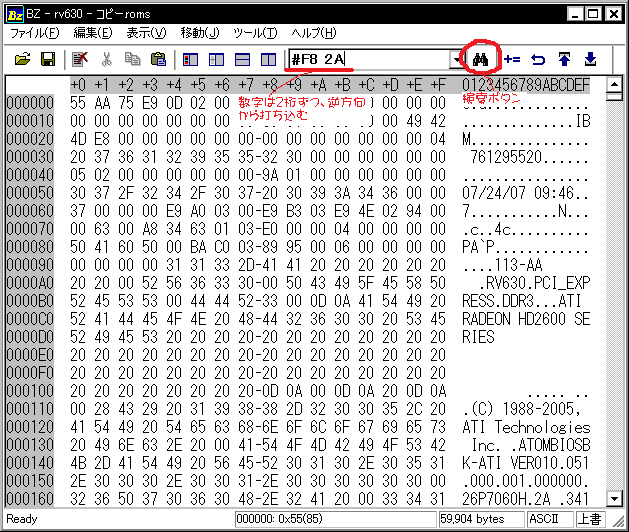629x532 pixels.
Task: Click the += calculation toolbar icon
Action: 512,59
